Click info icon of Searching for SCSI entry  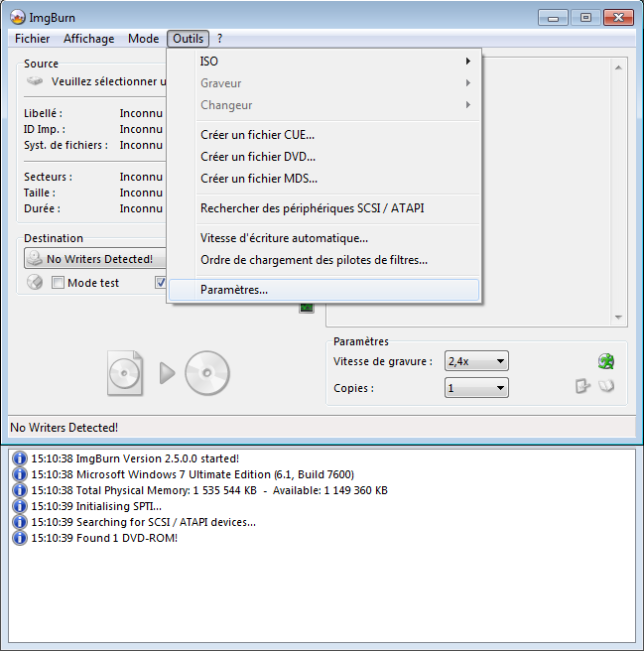(20, 522)
